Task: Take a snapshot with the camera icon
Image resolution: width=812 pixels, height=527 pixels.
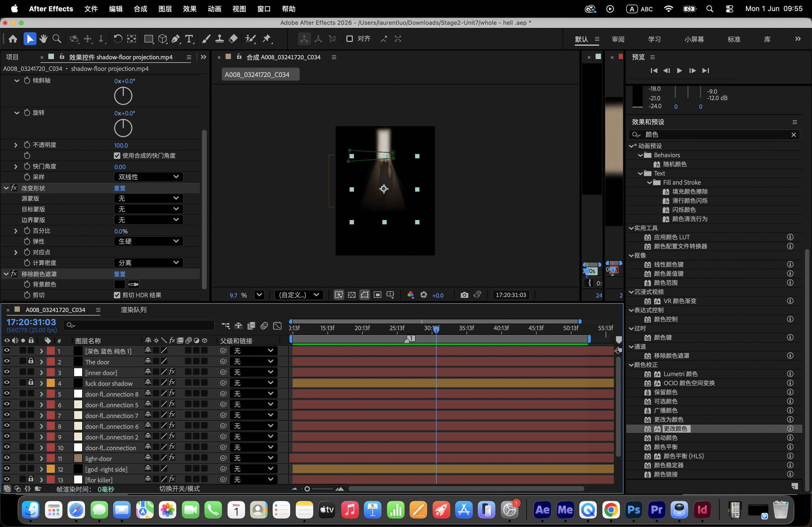Action: [464, 295]
